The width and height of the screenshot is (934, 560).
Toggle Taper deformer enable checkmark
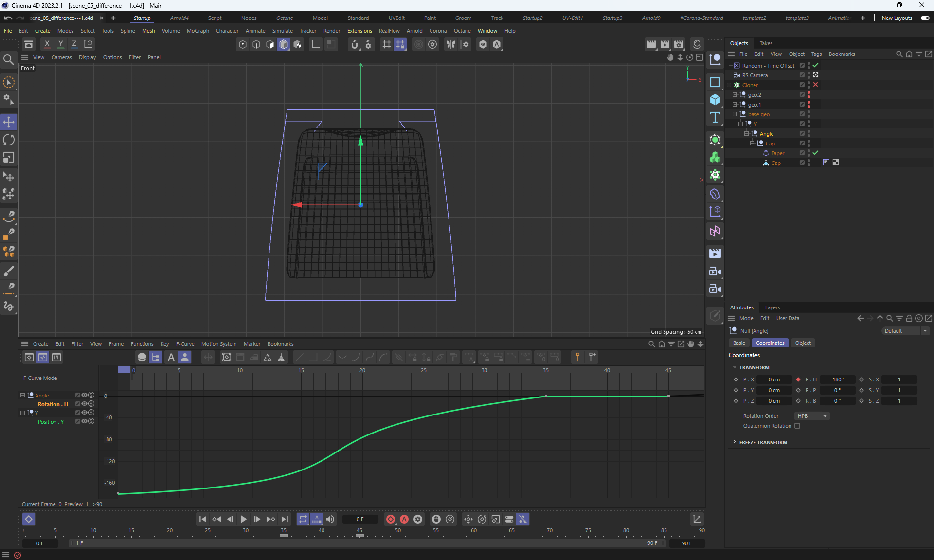[816, 153]
